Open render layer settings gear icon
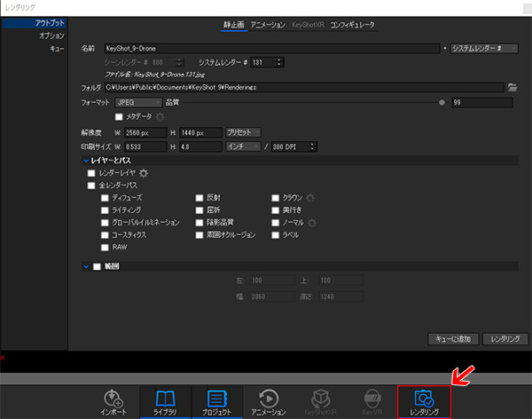 pos(143,173)
